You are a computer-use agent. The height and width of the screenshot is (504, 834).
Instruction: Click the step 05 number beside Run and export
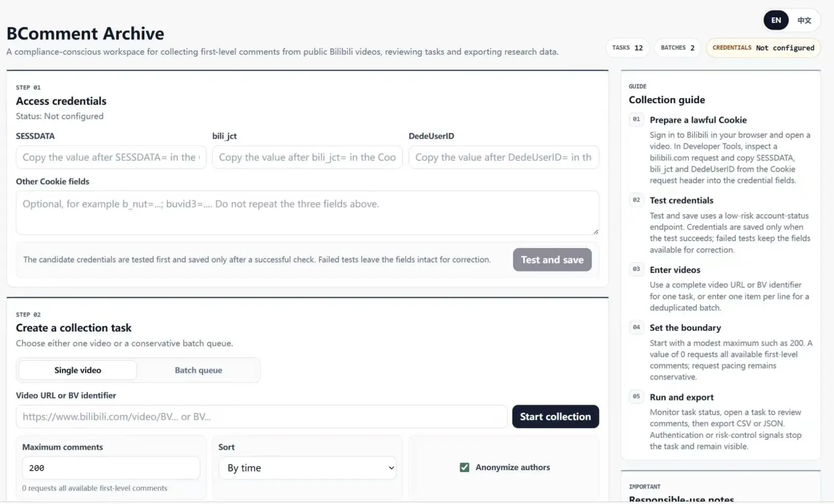coord(636,396)
